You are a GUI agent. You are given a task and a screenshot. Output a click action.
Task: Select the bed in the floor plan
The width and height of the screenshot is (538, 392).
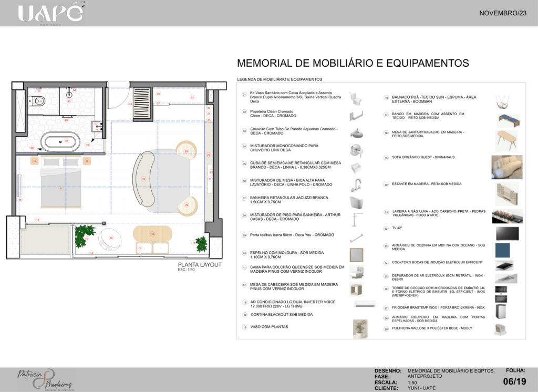click(x=61, y=182)
